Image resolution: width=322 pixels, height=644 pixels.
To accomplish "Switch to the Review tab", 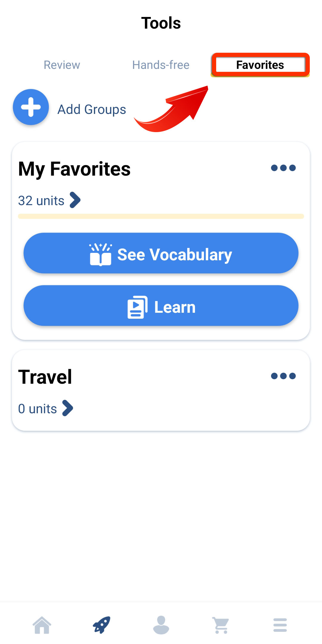I will coord(62,65).
